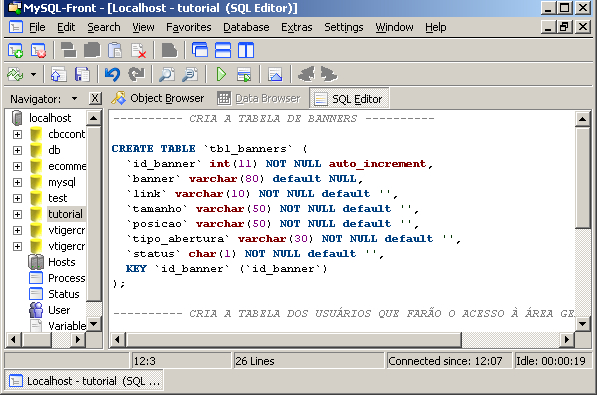Image resolution: width=597 pixels, height=395 pixels.
Task: Tile windows horizontally
Action: pos(223,50)
